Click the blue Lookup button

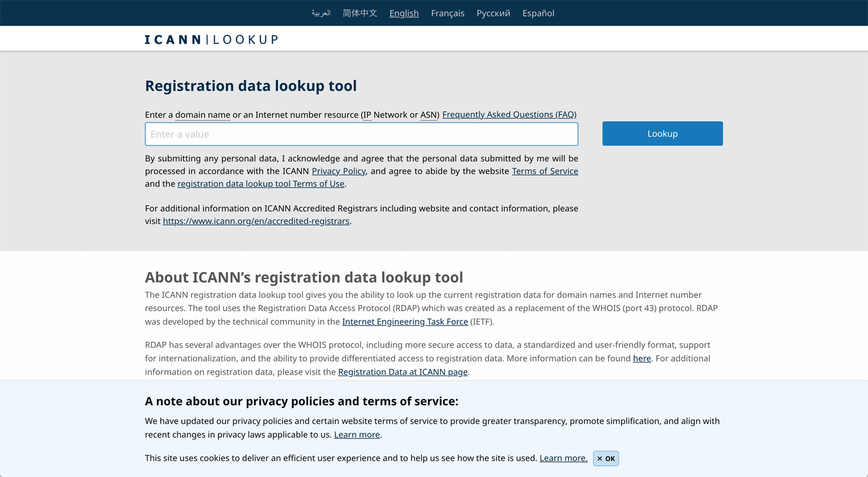(x=663, y=134)
